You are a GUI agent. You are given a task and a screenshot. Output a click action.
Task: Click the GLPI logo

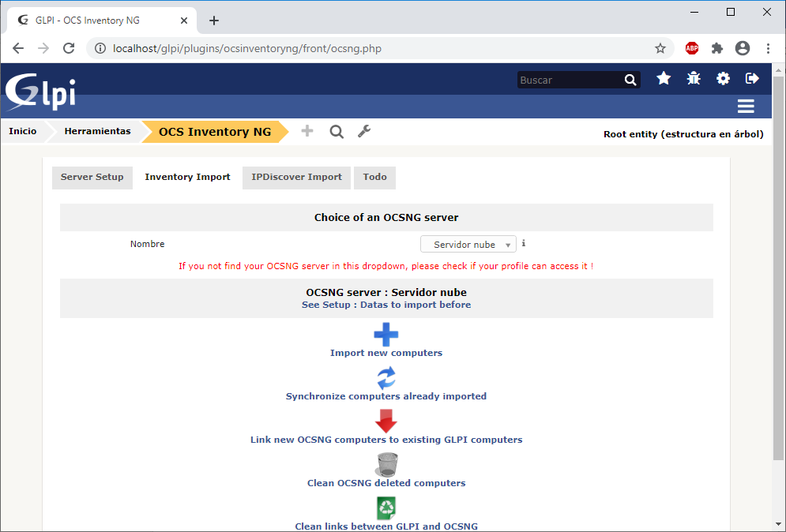[40, 92]
